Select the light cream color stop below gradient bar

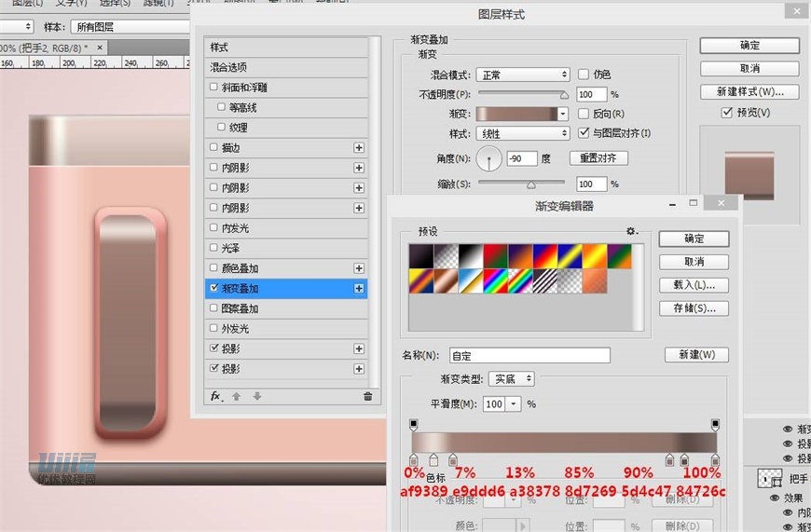click(433, 459)
